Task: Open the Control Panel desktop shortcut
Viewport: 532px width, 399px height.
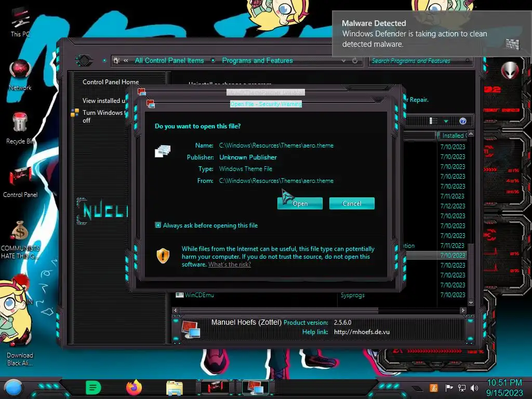Action: pyautogui.click(x=20, y=182)
